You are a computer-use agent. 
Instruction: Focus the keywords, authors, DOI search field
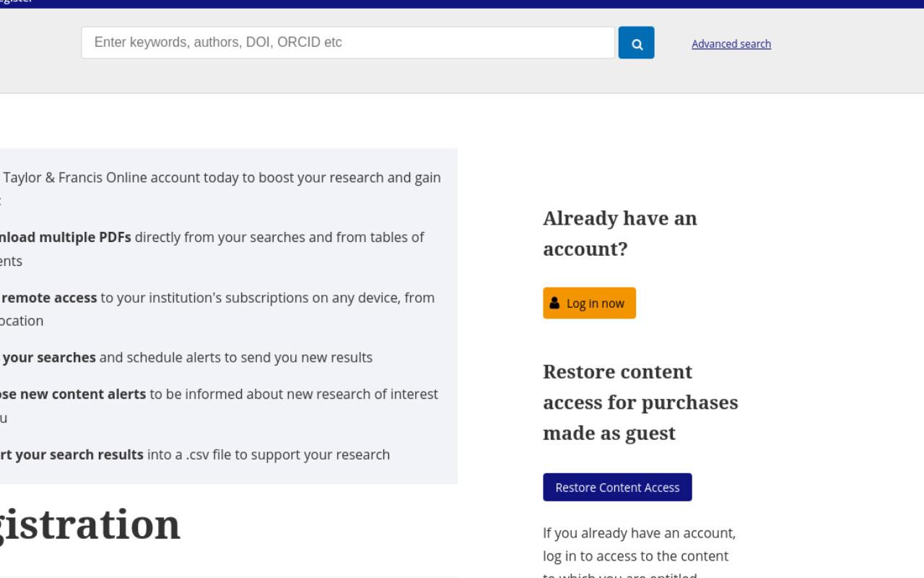coord(348,43)
